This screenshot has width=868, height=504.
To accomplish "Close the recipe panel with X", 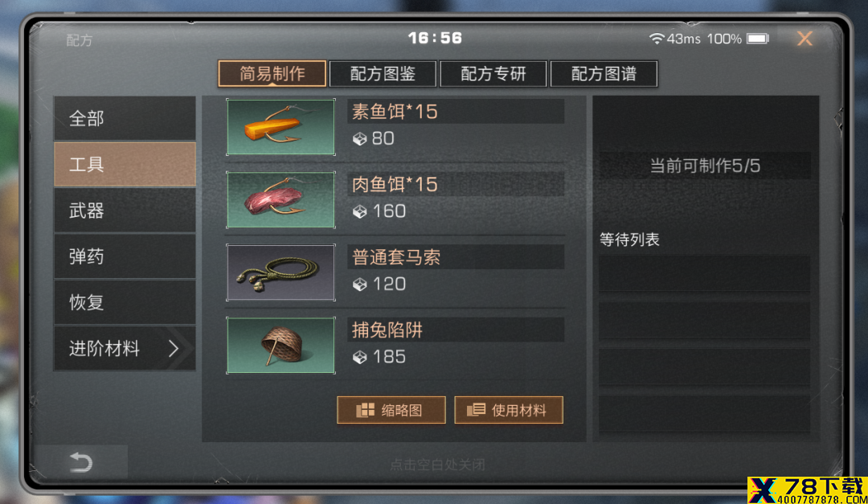I will [x=805, y=39].
